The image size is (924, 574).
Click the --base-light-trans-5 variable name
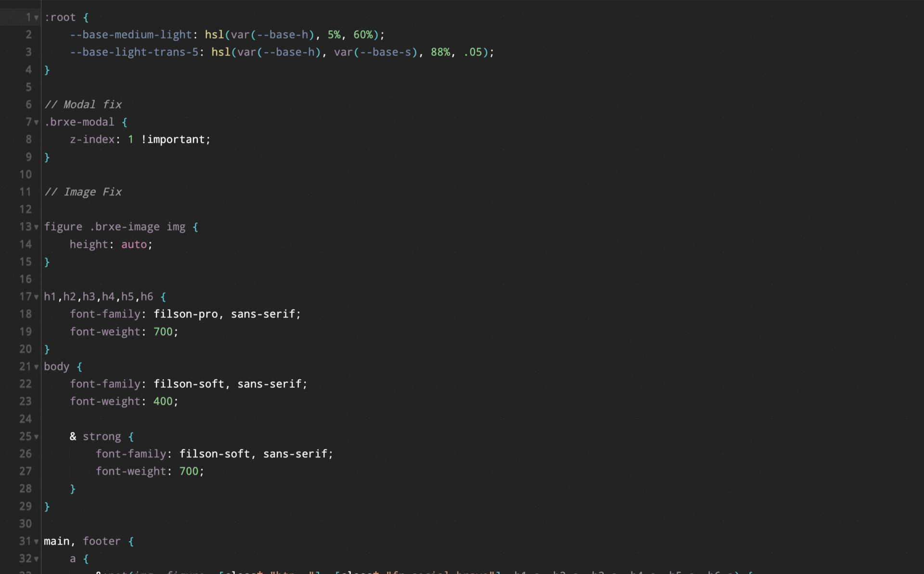[134, 52]
